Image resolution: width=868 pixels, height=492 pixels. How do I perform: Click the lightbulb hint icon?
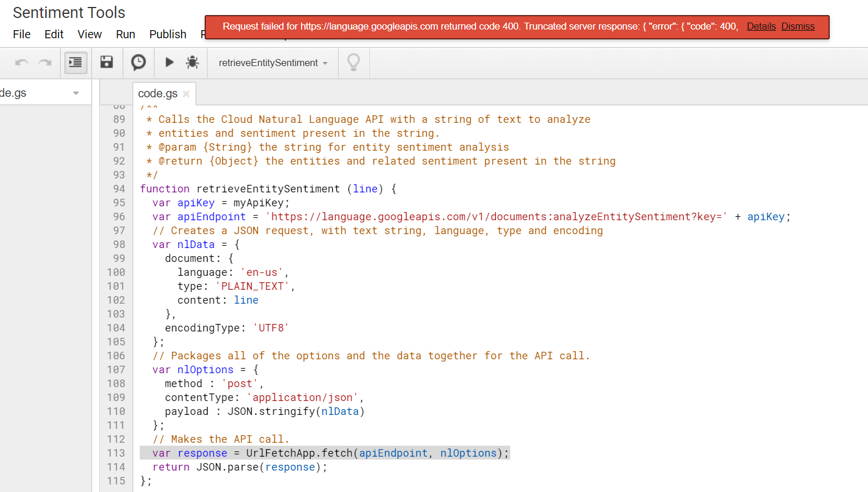(354, 62)
